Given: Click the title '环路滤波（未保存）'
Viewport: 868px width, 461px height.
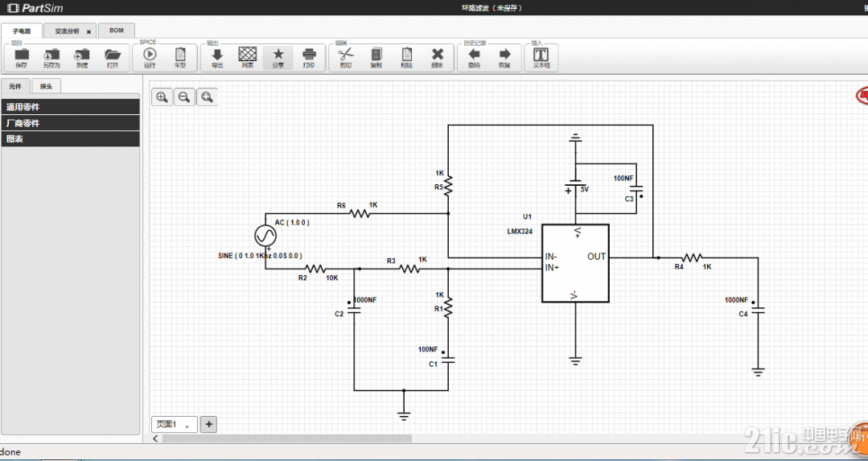Looking at the screenshot, I should click(492, 8).
